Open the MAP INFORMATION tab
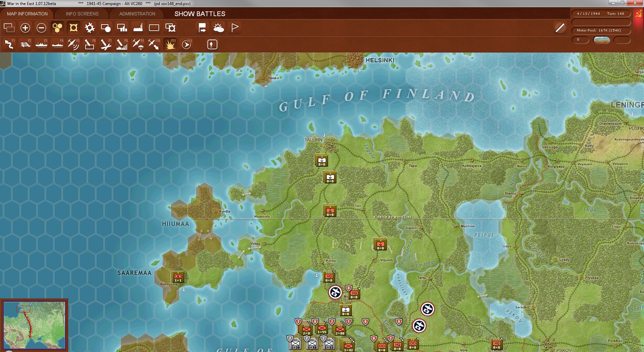Image resolution: width=644 pixels, height=352 pixels. (27, 14)
